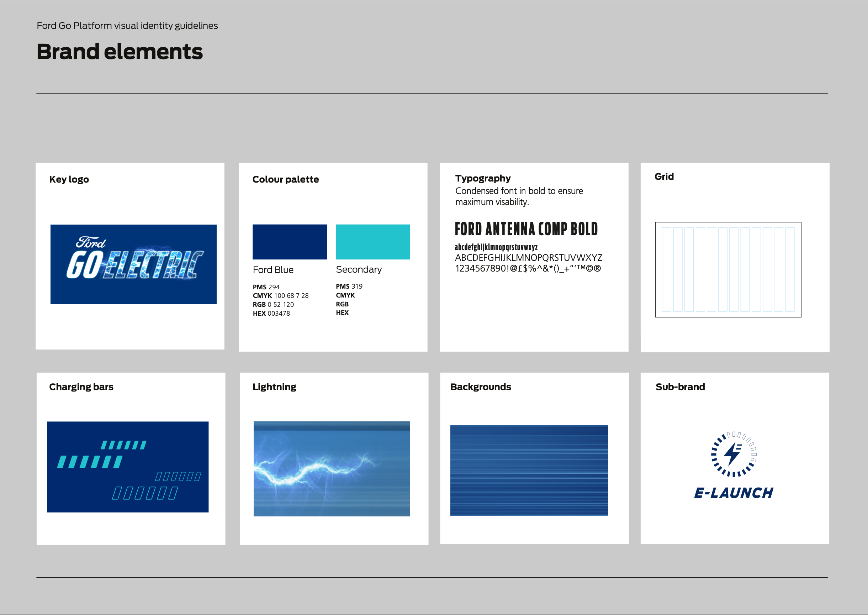Click the lightning bolt photo thumbnail
Image resolution: width=868 pixels, height=615 pixels.
pos(331,468)
